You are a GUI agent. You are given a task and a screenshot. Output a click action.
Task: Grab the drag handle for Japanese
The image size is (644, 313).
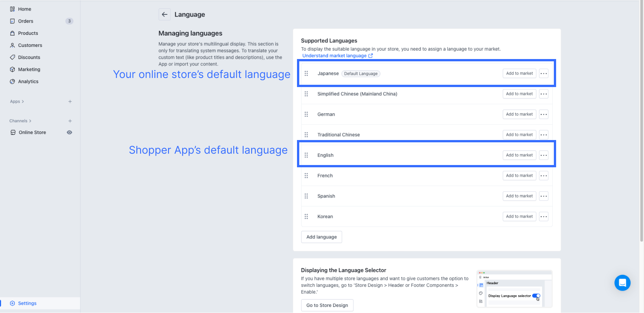(306, 73)
